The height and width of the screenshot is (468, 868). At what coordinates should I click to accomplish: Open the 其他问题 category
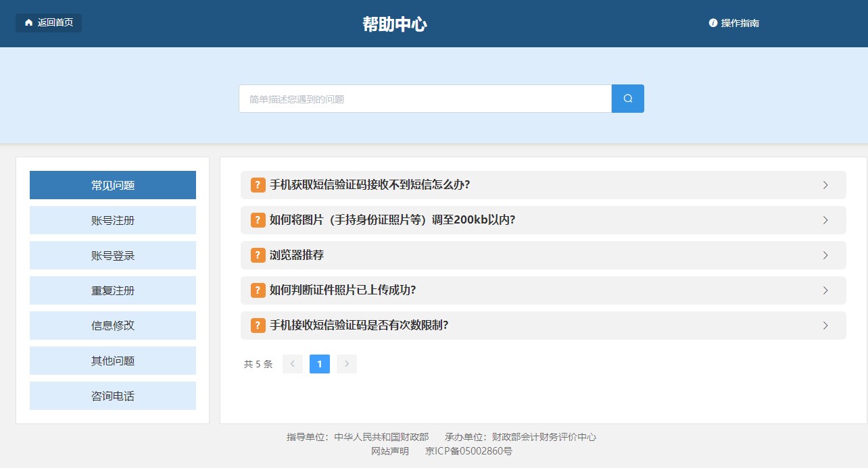[x=113, y=361]
